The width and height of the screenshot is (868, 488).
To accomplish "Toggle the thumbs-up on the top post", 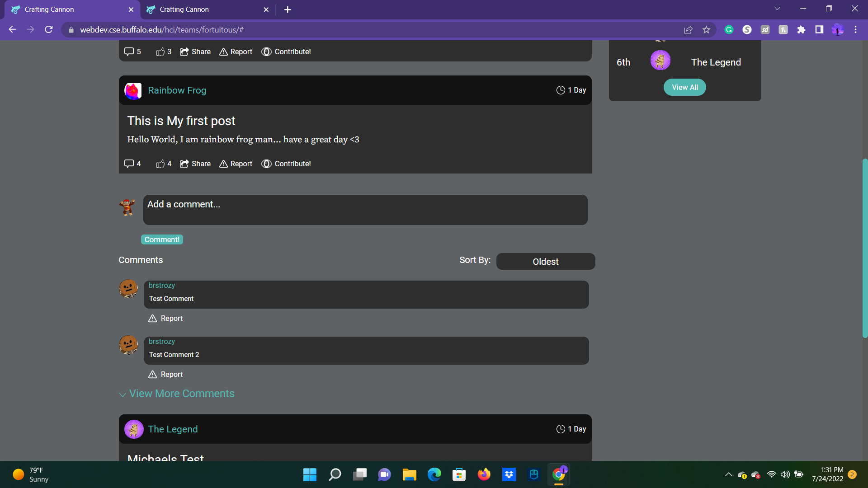I will click(x=160, y=52).
